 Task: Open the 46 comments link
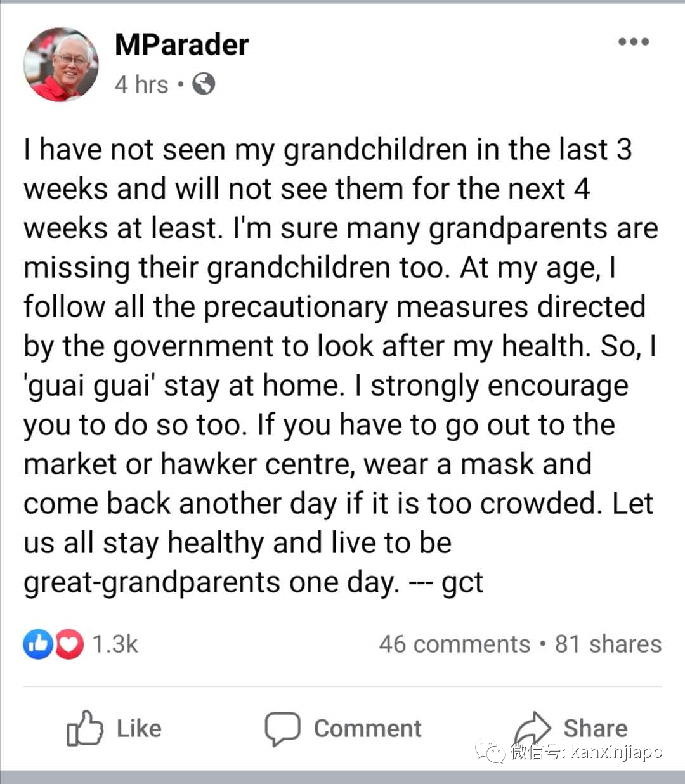pos(454,644)
